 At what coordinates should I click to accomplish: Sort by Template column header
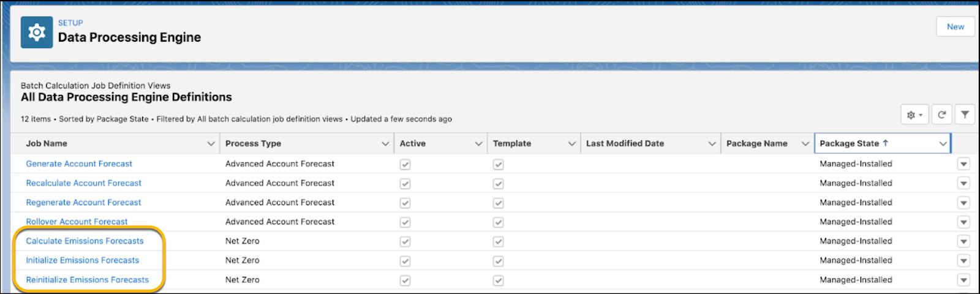click(511, 143)
